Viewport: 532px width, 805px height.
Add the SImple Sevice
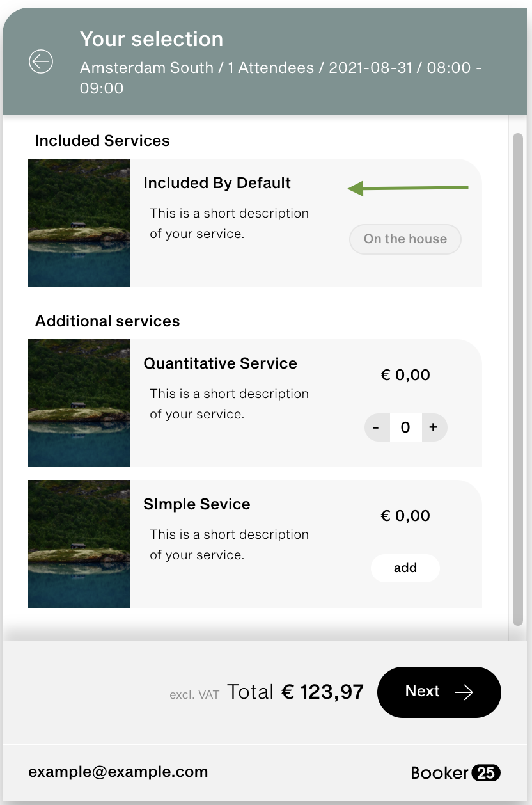[405, 568]
